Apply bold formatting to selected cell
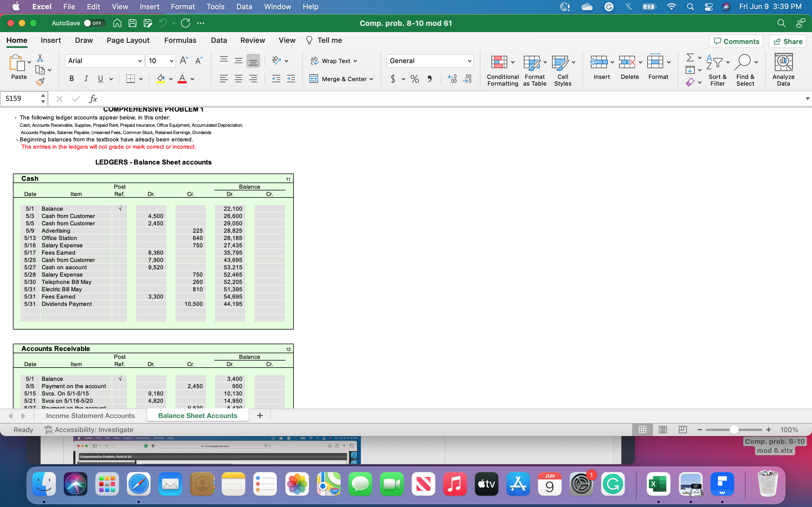 [x=71, y=79]
